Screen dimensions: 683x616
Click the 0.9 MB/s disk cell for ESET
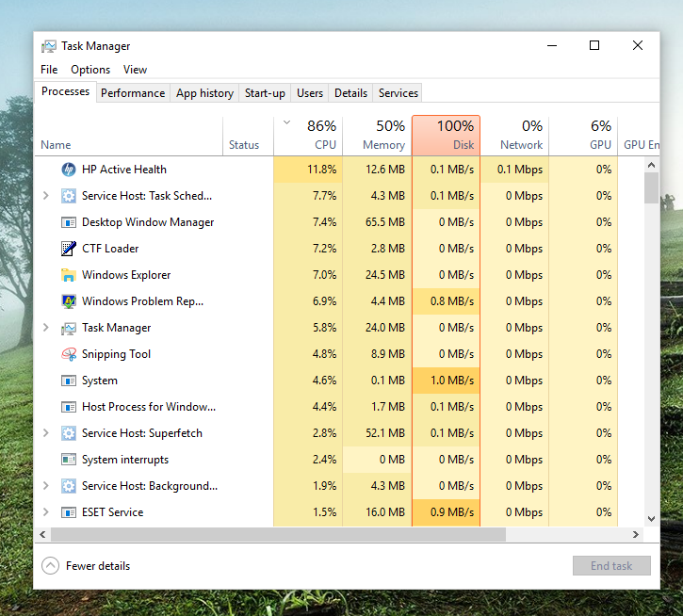[446, 512]
